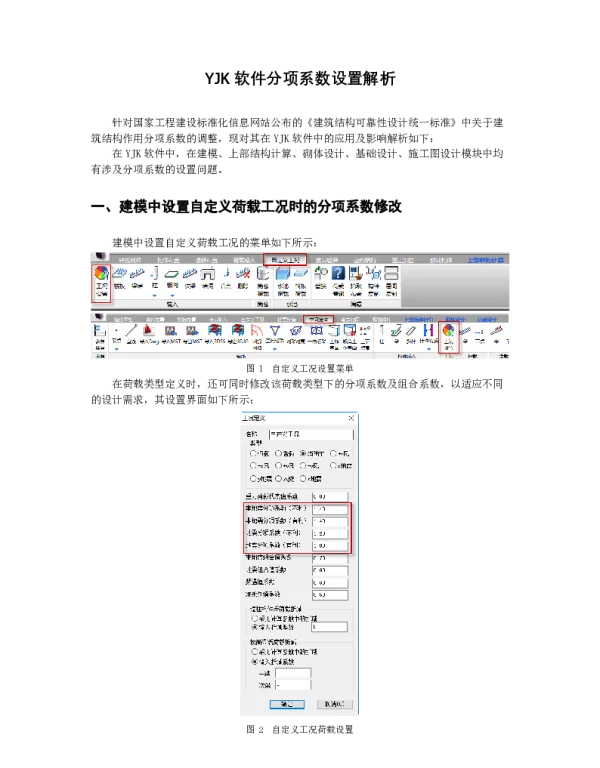Image resolution: width=600 pixels, height=768 pixels.
Task: Expand dropdown arrow beneath the blue twin-column icon
Action: coord(429,349)
